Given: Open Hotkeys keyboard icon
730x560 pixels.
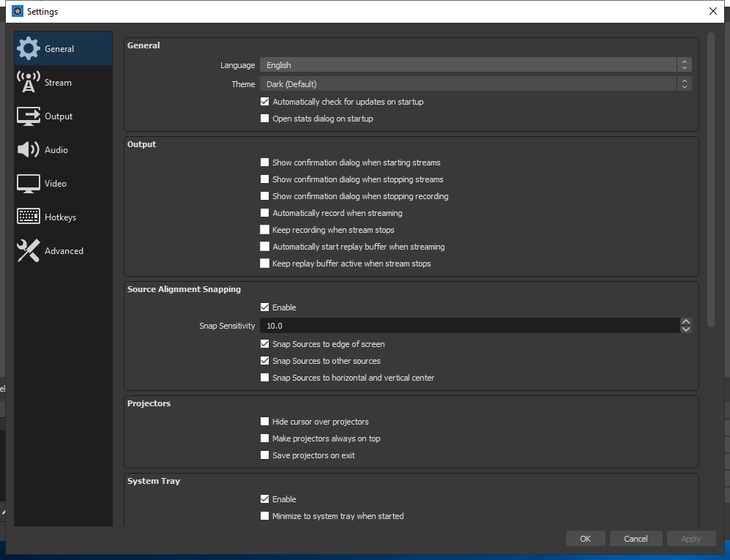Looking at the screenshot, I should pos(29,217).
